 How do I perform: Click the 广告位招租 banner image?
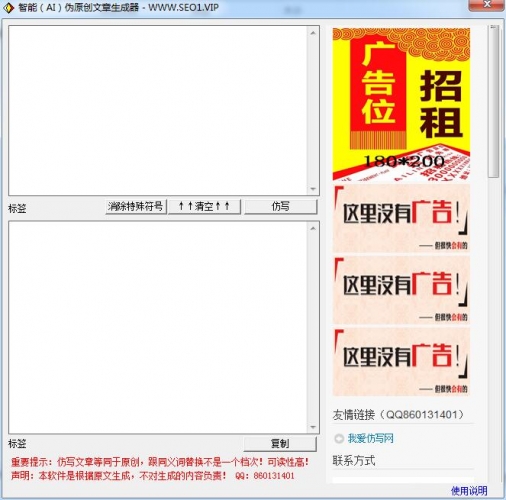401,104
